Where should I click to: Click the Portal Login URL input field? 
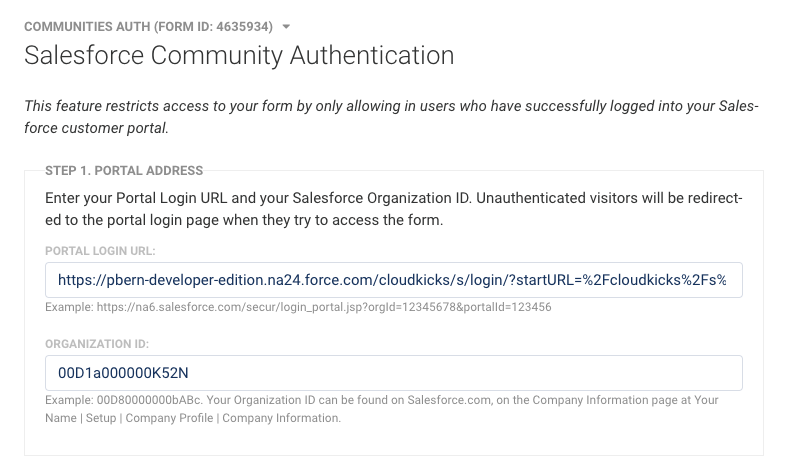pos(393,280)
